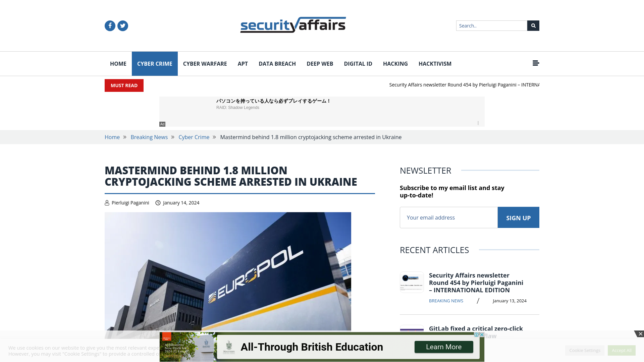The image size is (644, 362).
Task: Click the search magnifier icon
Action: tap(533, 25)
